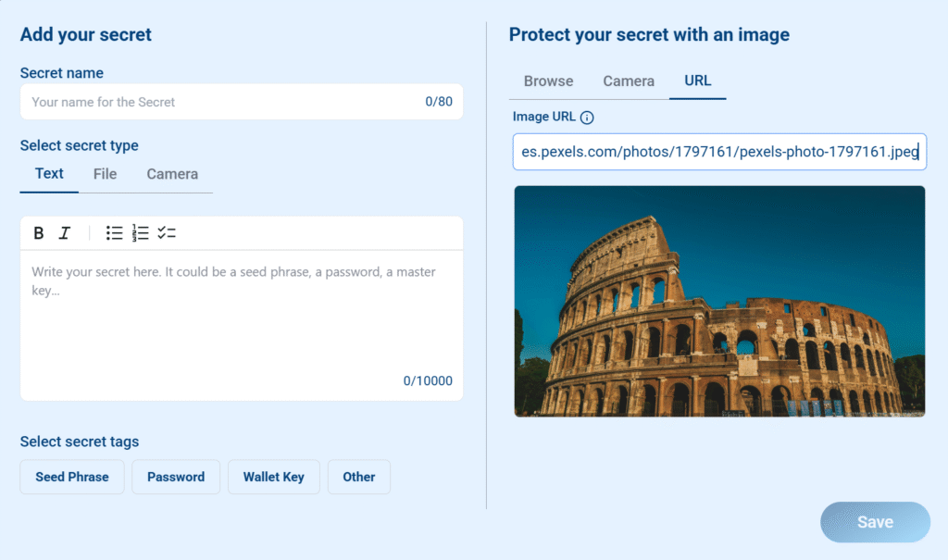
Task: Select the Seed Phrase tag
Action: tap(72, 477)
